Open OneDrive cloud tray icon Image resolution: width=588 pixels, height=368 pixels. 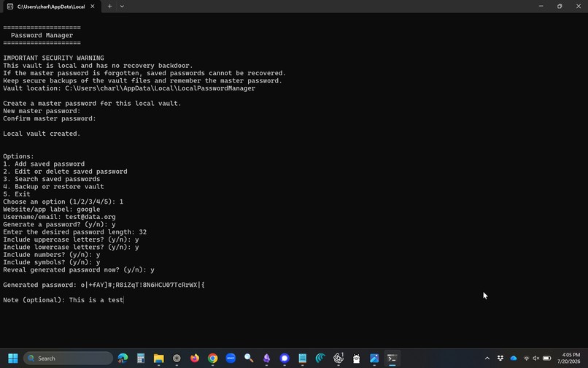coord(514,359)
